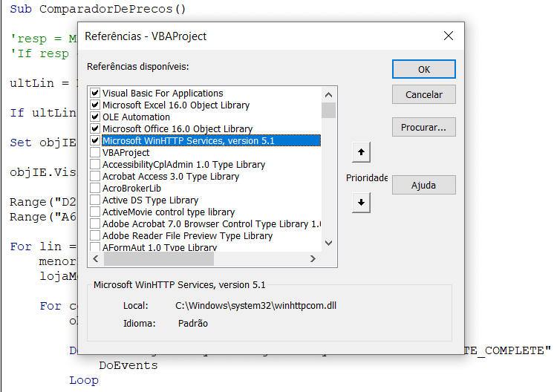Check Adobe Reader File Preview Type Library
554x392 pixels.
pos(95,235)
